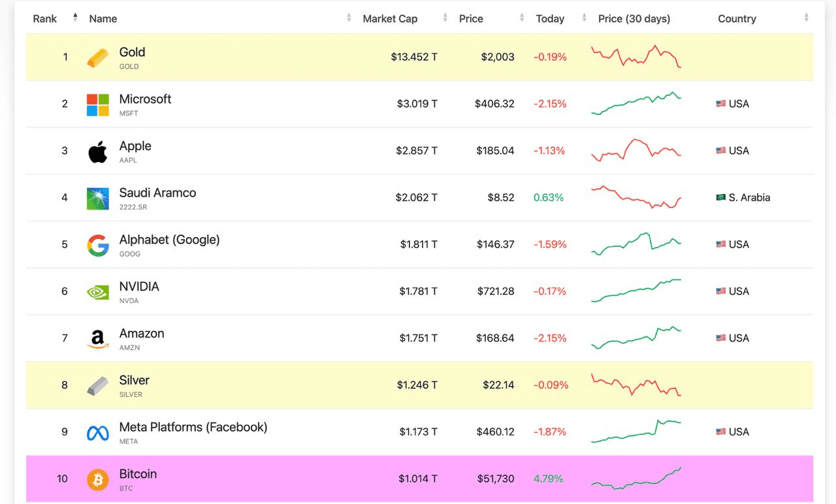Click the Country header label
836x504 pixels.
[x=737, y=19]
